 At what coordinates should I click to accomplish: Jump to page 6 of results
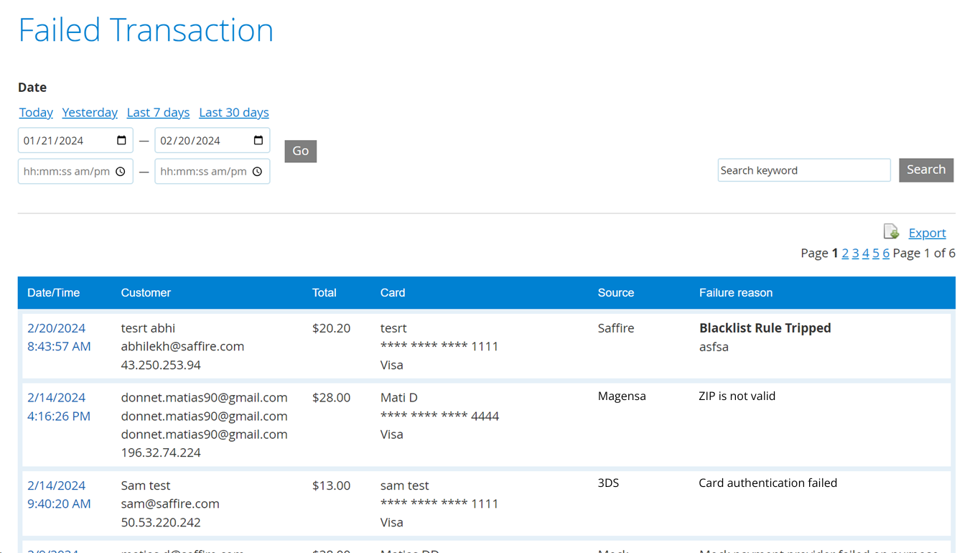point(886,253)
